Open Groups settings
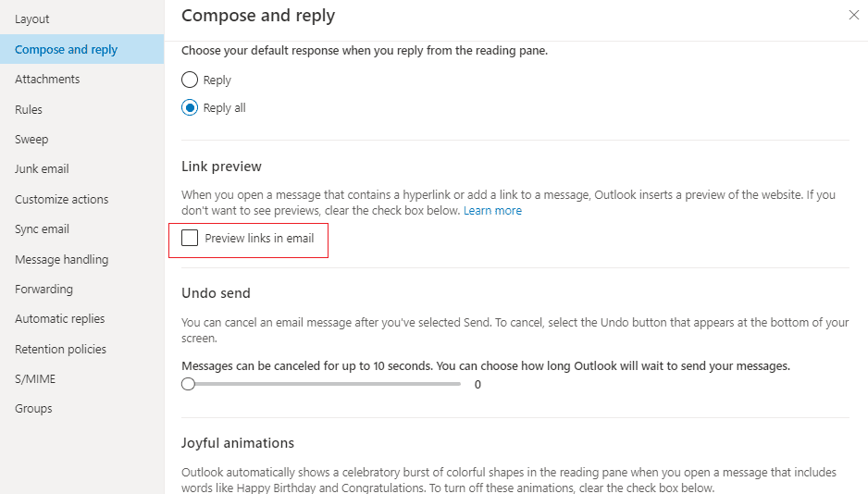Screen dimensions: 868x494 pos(33,409)
